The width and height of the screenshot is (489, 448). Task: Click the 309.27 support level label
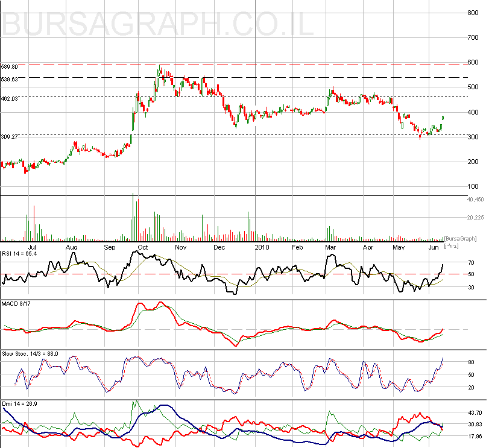(x=10, y=137)
